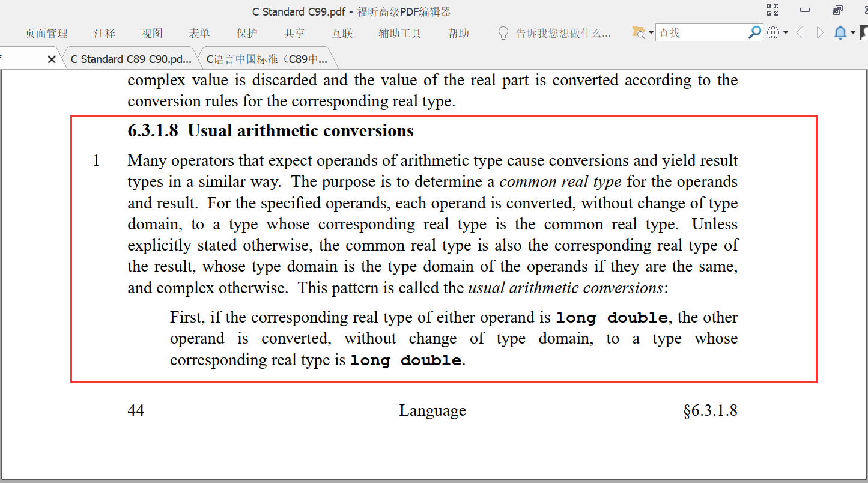
Task: Open the notification bell icon
Action: [839, 32]
